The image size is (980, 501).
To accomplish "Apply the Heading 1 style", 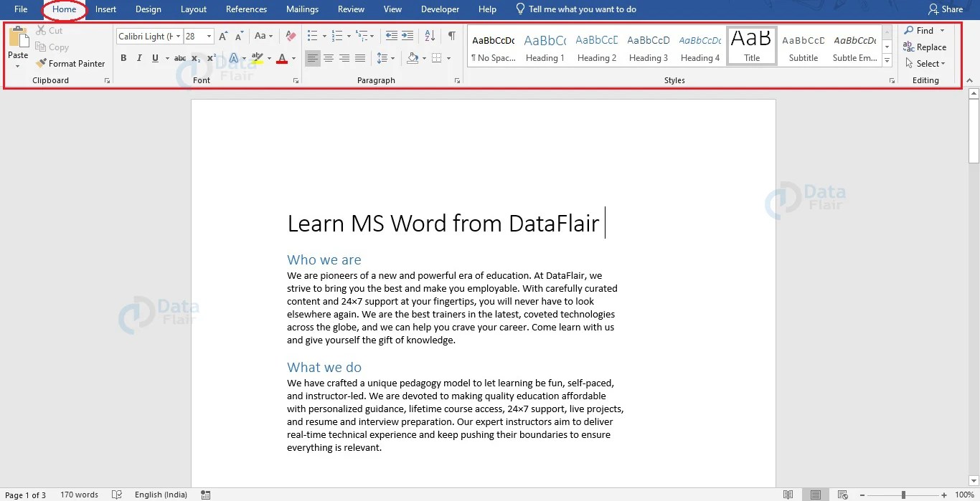I will coord(545,46).
